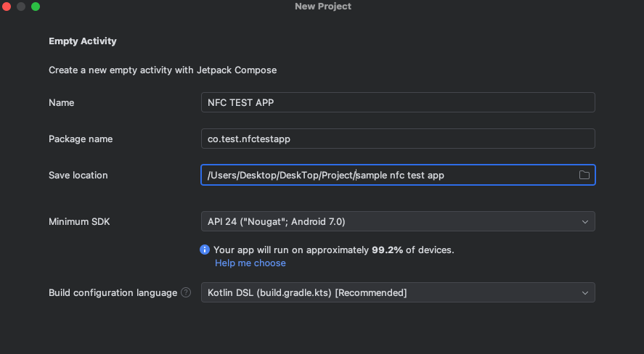This screenshot has width=644, height=354.
Task: Open the Kotlin DSL build configuration dropdown
Action: click(392, 292)
